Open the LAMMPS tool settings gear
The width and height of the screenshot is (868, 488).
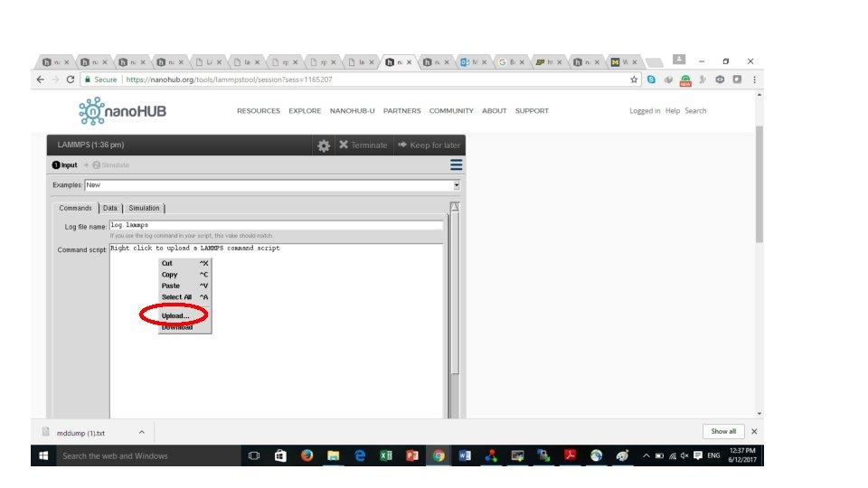[324, 145]
